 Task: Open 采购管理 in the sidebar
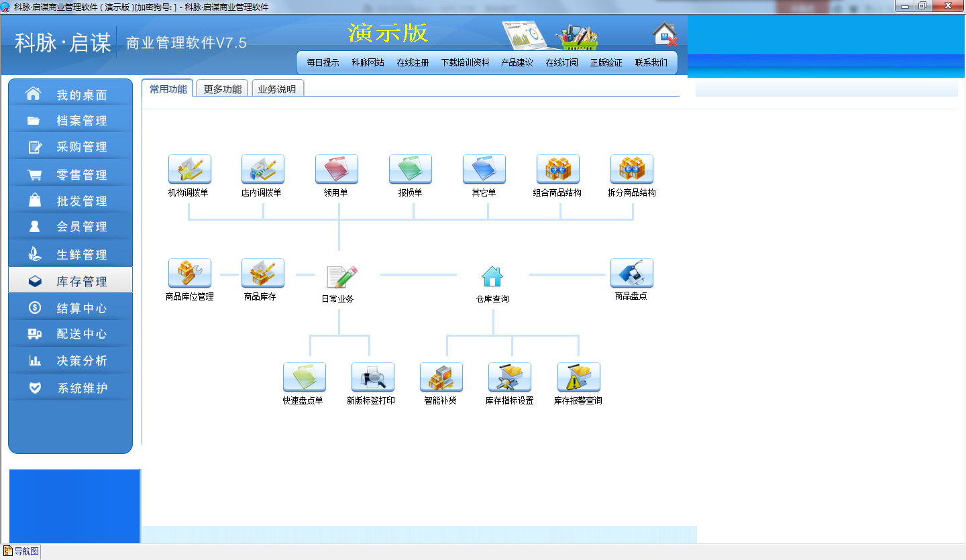click(70, 147)
